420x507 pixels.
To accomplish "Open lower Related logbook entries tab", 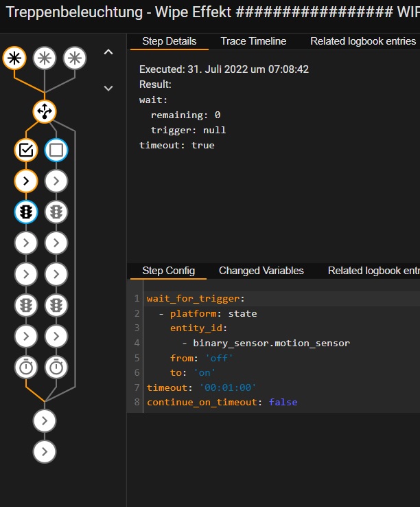I will (x=374, y=271).
